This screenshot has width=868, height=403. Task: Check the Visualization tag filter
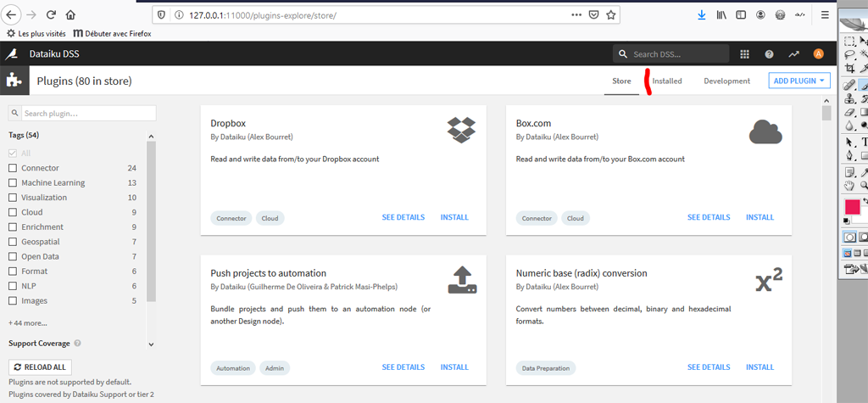pos(13,198)
